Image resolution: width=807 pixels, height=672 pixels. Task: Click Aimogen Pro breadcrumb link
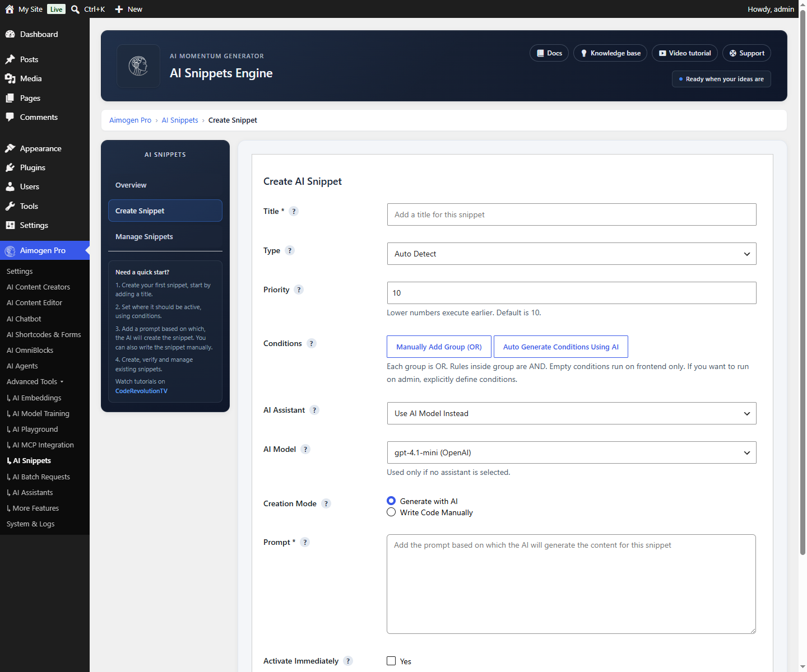[x=130, y=120]
